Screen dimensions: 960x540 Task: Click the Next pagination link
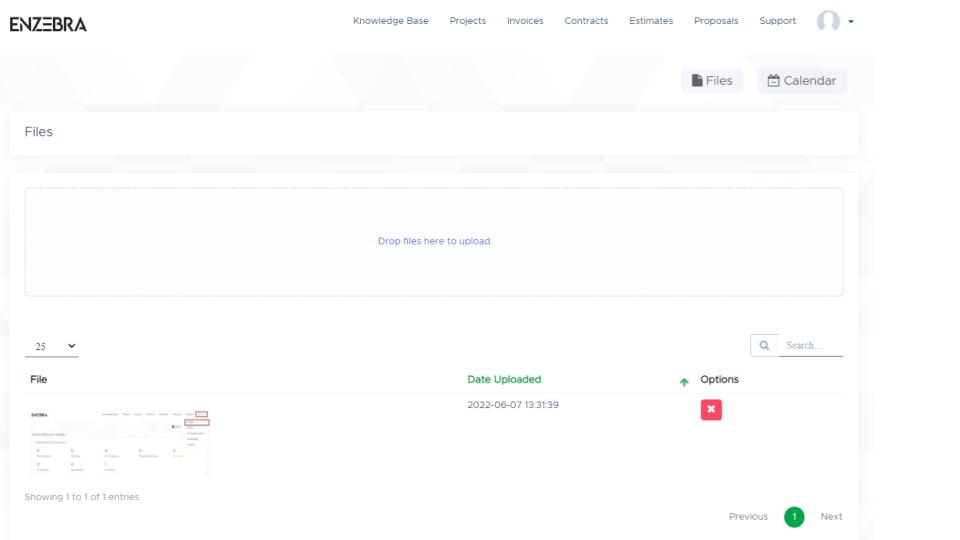pos(831,517)
